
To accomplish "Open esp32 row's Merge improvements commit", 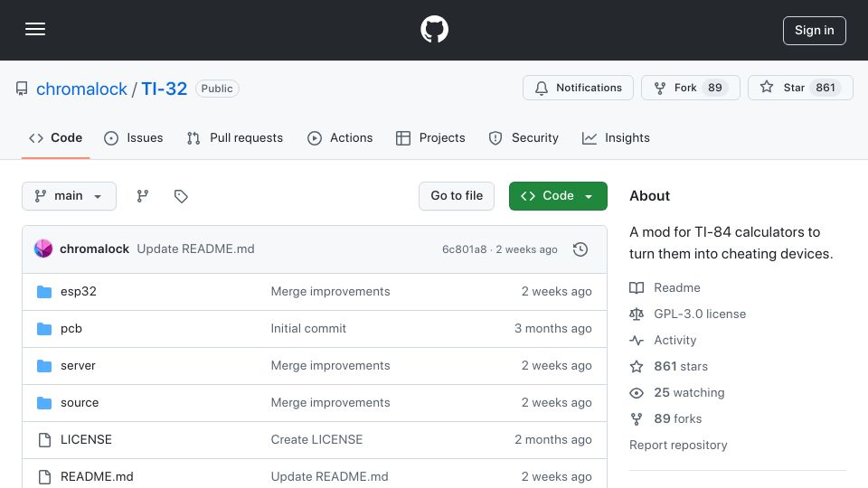I will [331, 292].
